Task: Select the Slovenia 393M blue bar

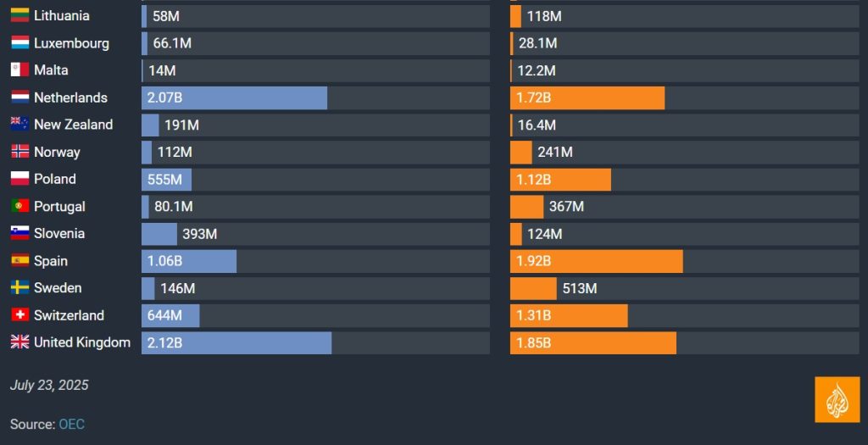Action: [159, 234]
